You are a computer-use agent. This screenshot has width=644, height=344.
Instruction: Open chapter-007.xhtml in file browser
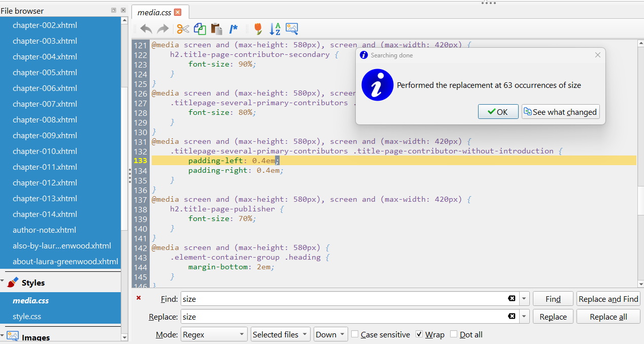point(45,104)
